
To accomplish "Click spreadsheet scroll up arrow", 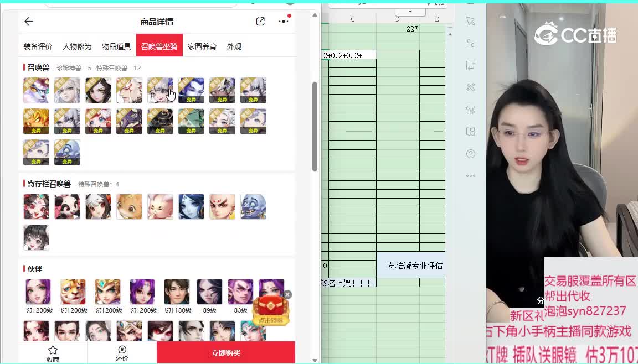I will coord(450,34).
